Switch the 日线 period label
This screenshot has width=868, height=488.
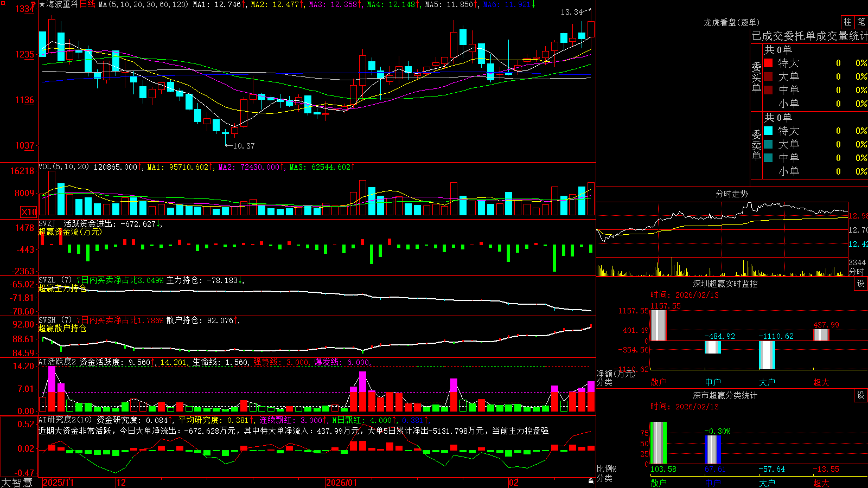coord(87,4)
